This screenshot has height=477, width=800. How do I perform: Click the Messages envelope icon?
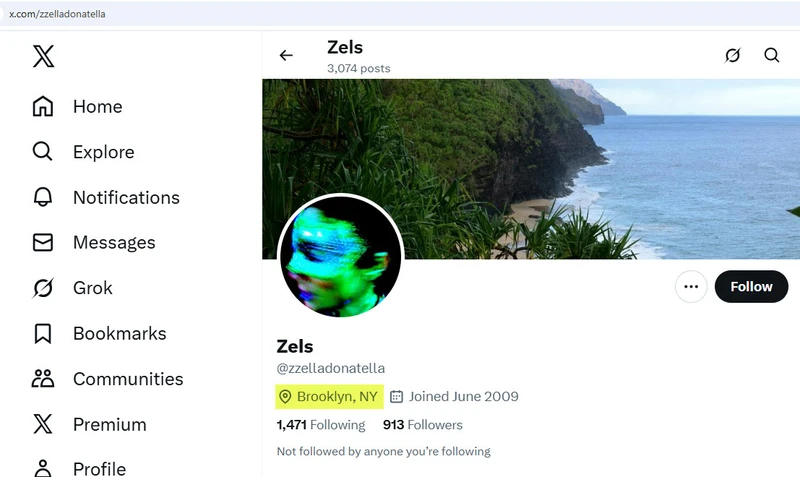43,243
